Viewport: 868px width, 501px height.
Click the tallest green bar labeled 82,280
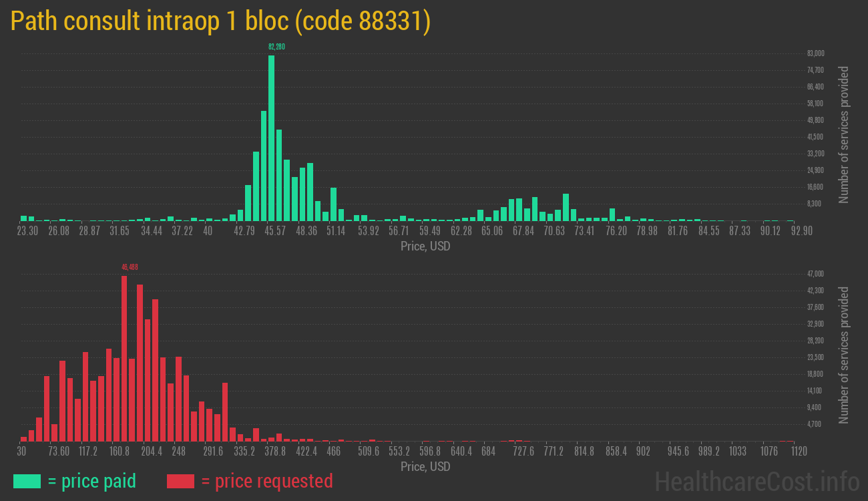271,137
